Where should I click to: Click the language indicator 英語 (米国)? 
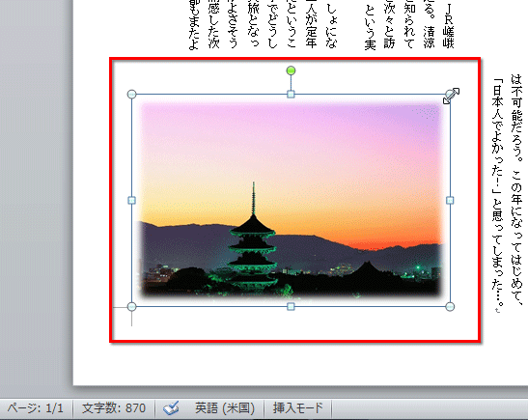tap(225, 408)
